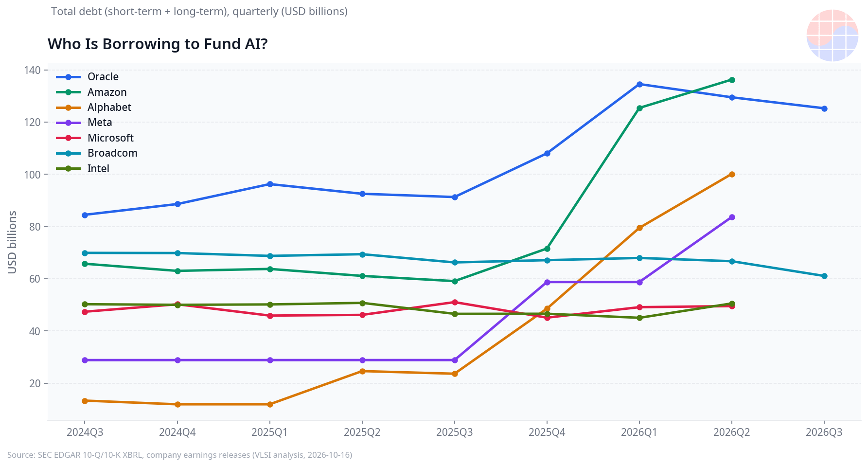Click the circular logo in the top right
The image size is (868, 467).
coord(832,36)
